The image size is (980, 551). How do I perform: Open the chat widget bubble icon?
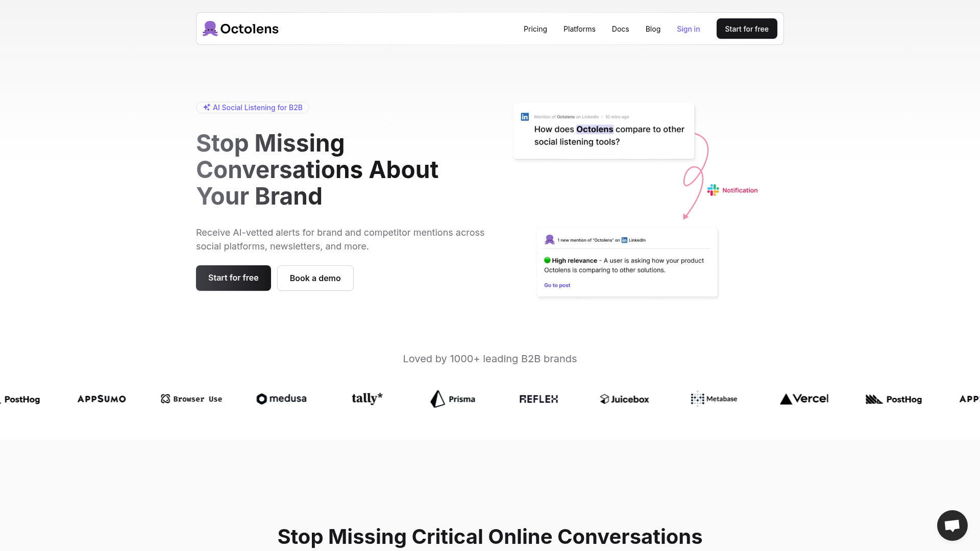(952, 525)
